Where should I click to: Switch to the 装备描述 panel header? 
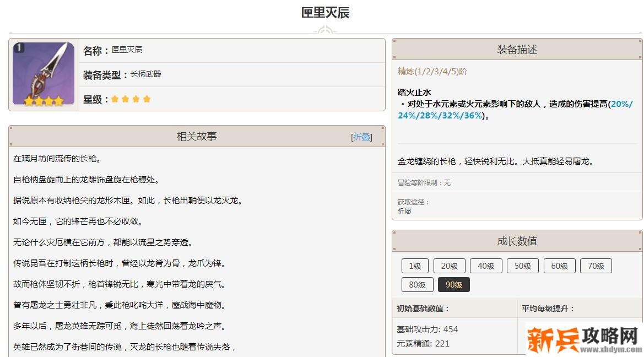point(517,48)
